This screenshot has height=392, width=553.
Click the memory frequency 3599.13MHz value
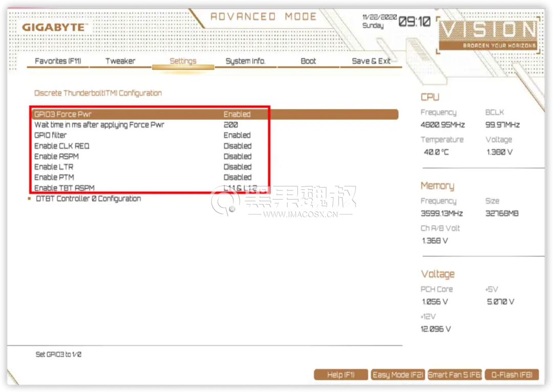click(441, 213)
